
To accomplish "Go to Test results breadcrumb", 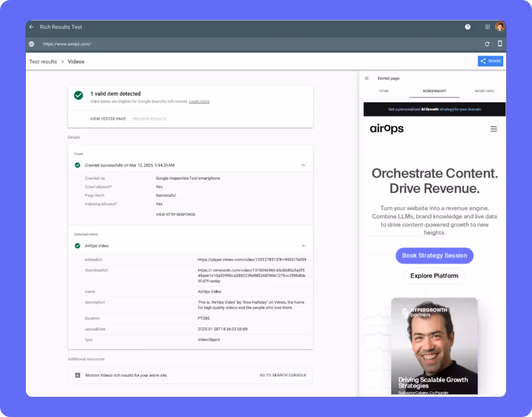I will (43, 62).
